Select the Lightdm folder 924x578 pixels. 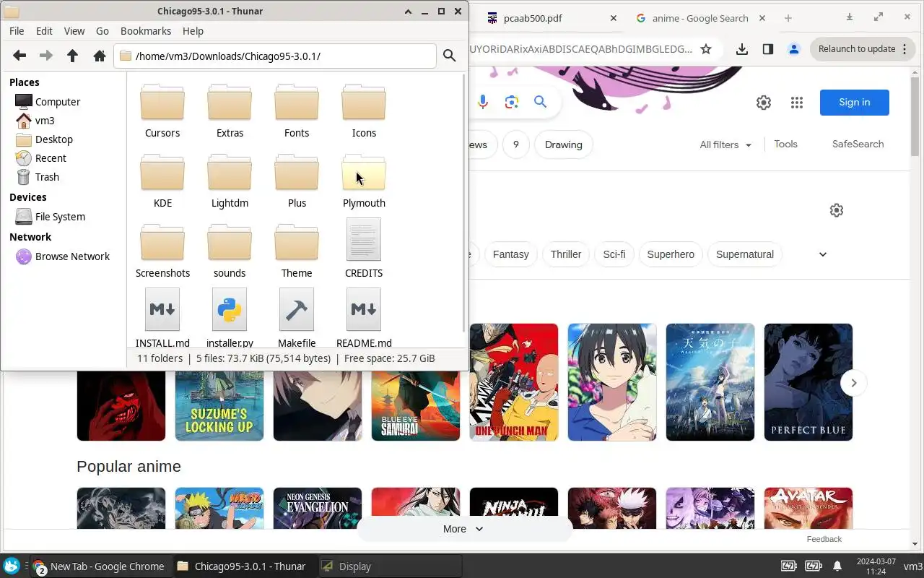click(x=230, y=180)
